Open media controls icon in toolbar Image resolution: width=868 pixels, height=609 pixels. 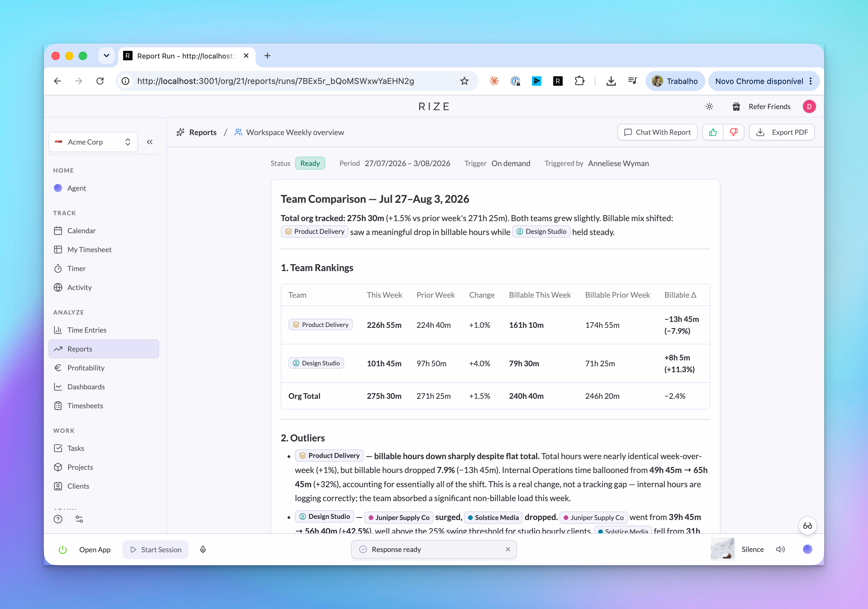pos(632,81)
